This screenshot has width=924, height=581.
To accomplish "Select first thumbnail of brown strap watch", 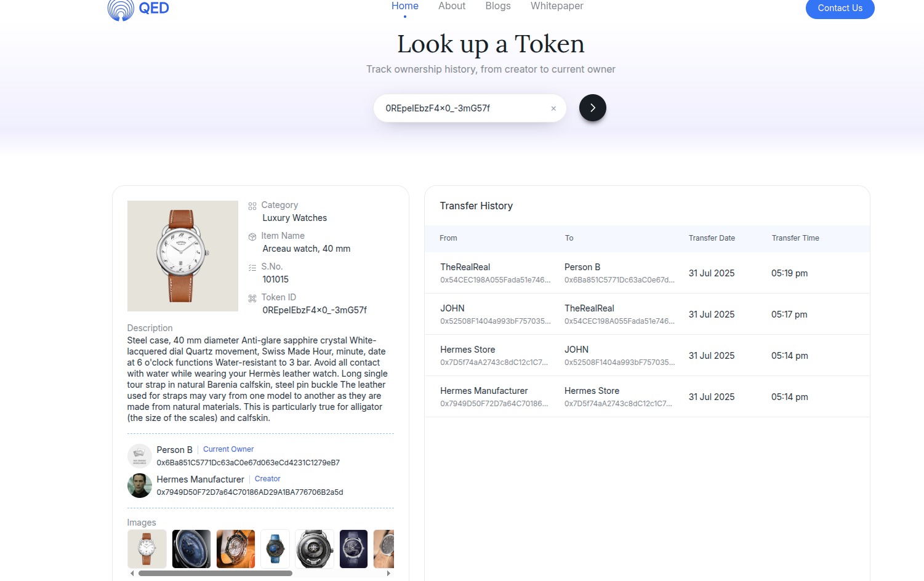I will (x=147, y=549).
